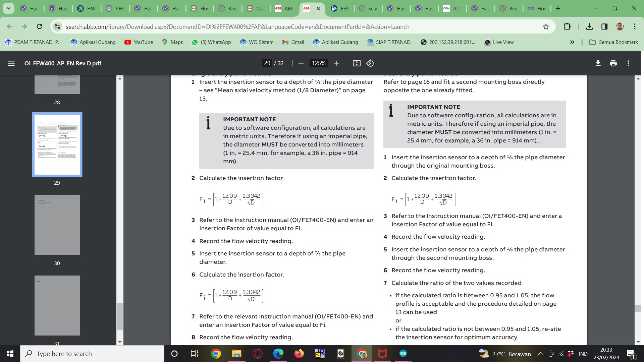644x362 pixels.
Task: Open SIAP TIRTANADI bookmark
Action: pyautogui.click(x=389, y=42)
